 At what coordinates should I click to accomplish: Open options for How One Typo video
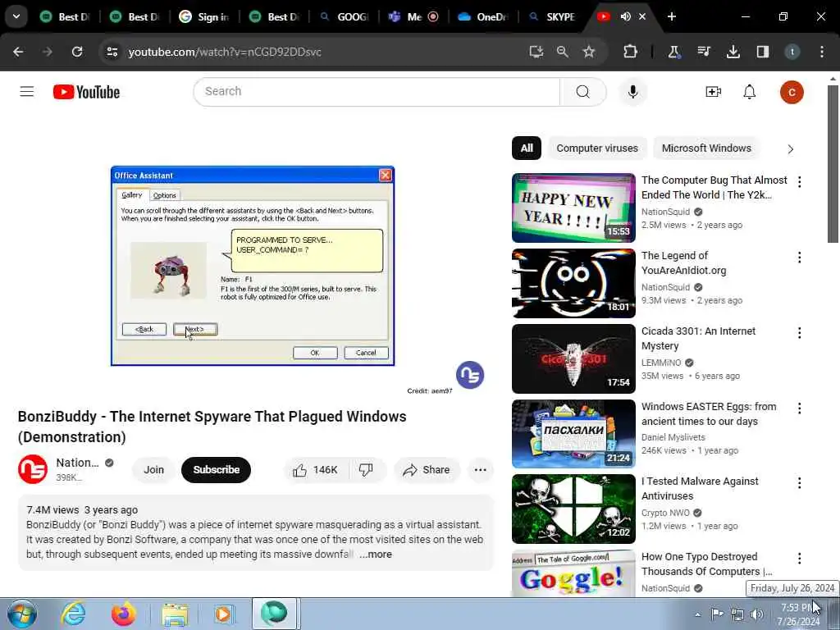[x=799, y=559]
